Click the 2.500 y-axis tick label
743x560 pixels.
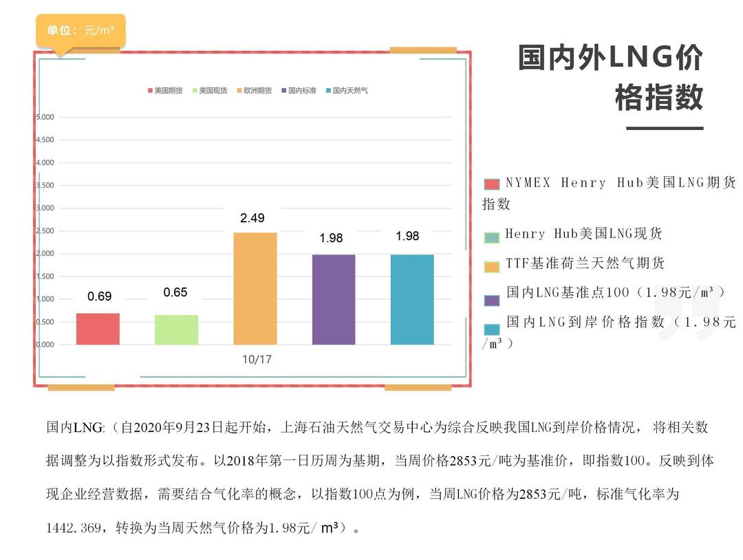tap(45, 230)
